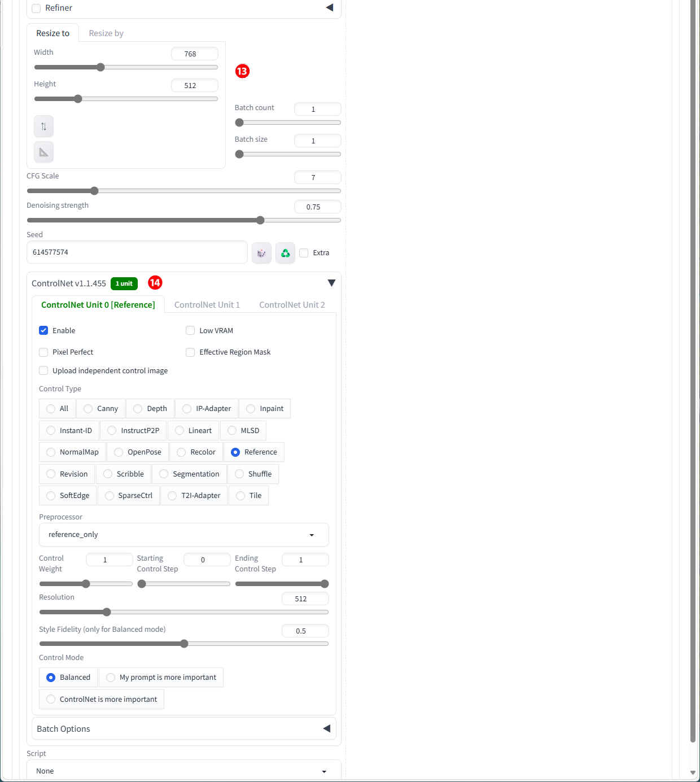Open the Preprocessor reference_only dropdown
700x782 pixels.
183,535
